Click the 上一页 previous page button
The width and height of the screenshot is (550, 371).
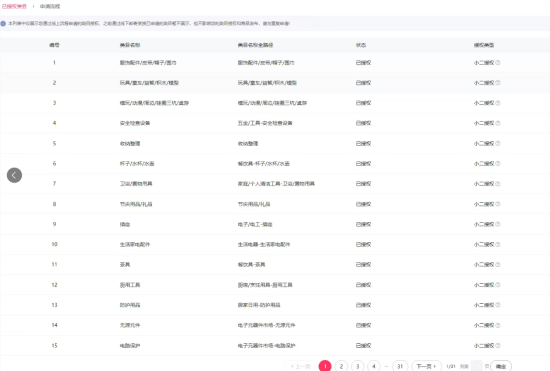pyautogui.click(x=301, y=366)
